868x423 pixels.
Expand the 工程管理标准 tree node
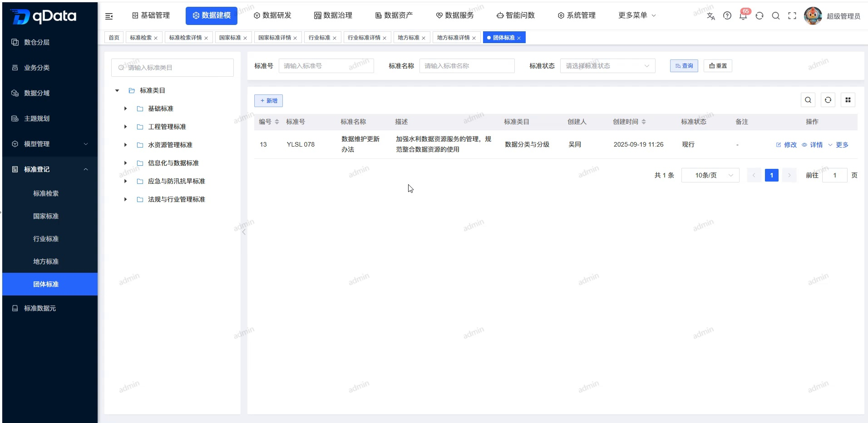click(126, 127)
